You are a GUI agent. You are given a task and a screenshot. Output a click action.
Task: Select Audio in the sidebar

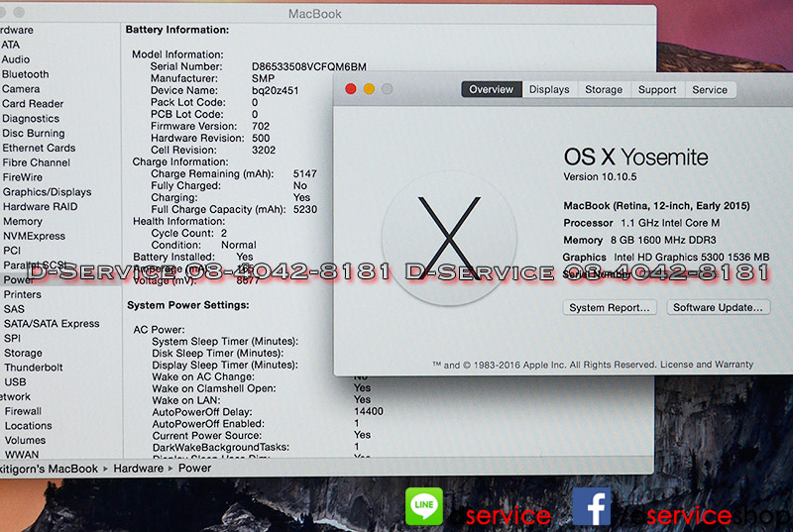[x=16, y=59]
